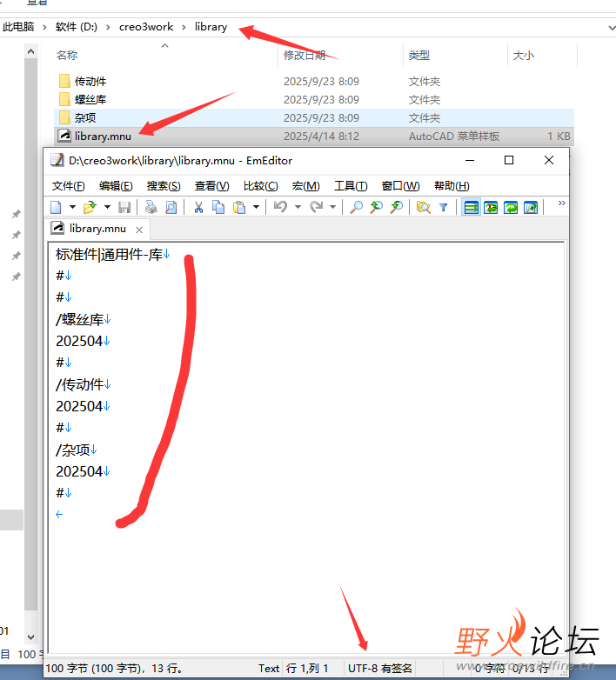Click the Filter funnel icon
This screenshot has height=680, width=616.
[x=444, y=207]
